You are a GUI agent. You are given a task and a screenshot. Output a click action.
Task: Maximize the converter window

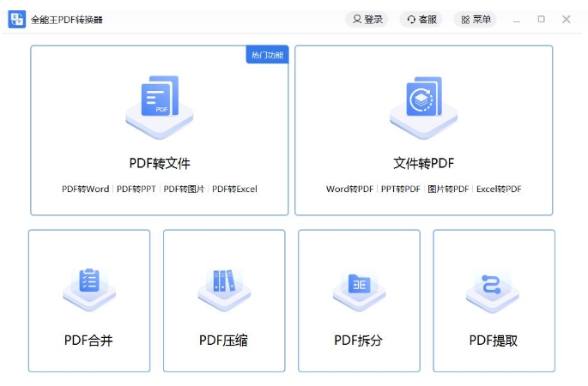541,19
